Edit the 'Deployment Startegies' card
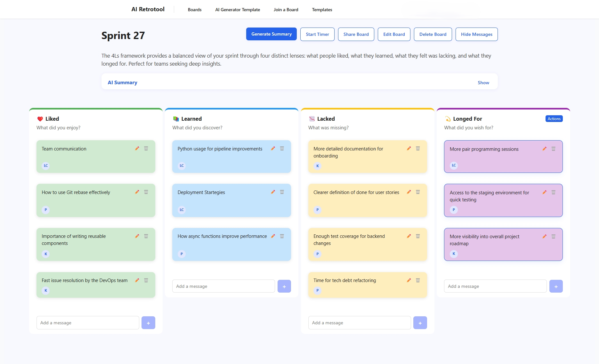The height and width of the screenshot is (364, 599). click(x=273, y=192)
